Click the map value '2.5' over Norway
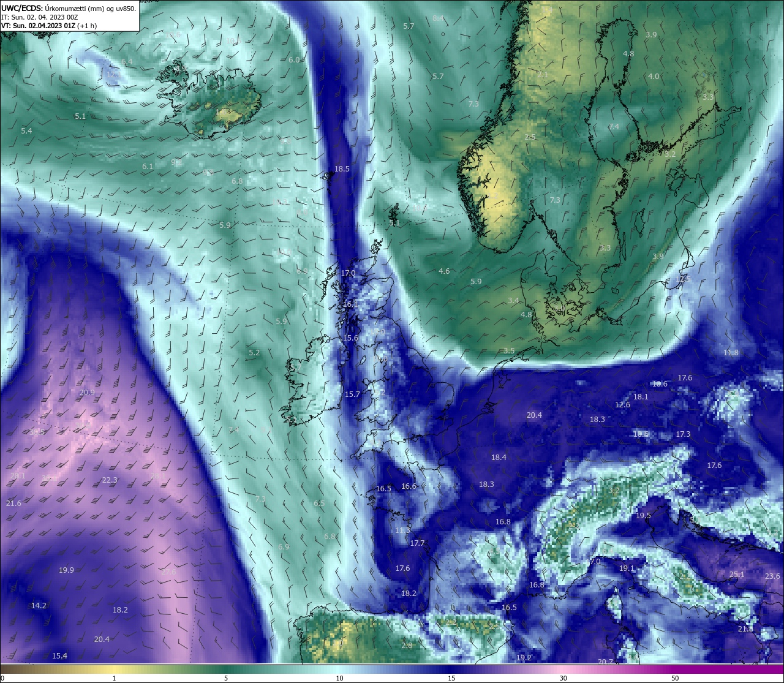The image size is (784, 683). pyautogui.click(x=530, y=137)
